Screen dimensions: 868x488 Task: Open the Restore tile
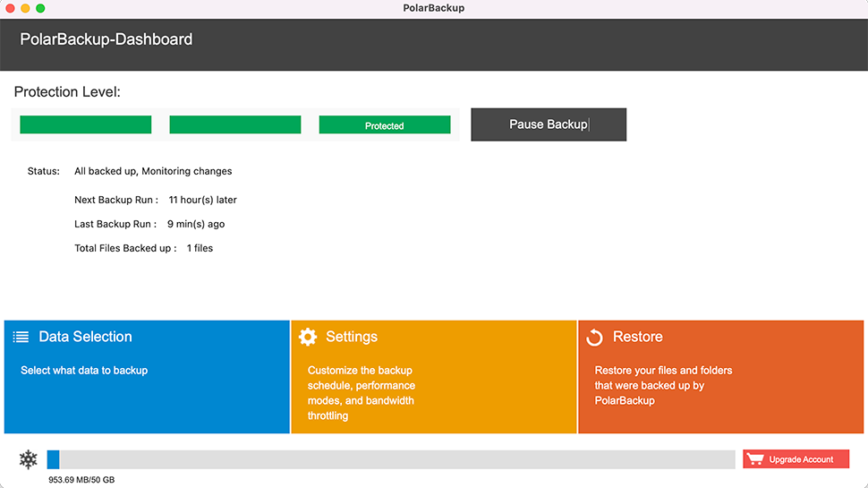pos(720,377)
